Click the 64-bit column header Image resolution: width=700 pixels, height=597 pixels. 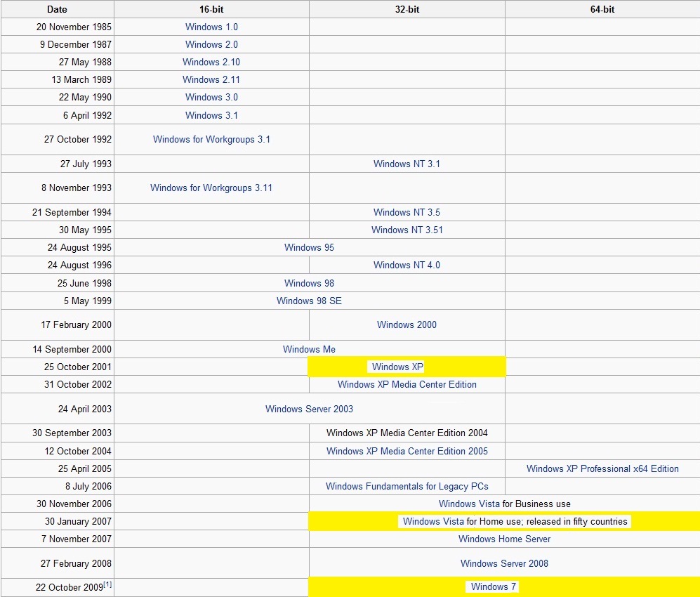point(602,9)
